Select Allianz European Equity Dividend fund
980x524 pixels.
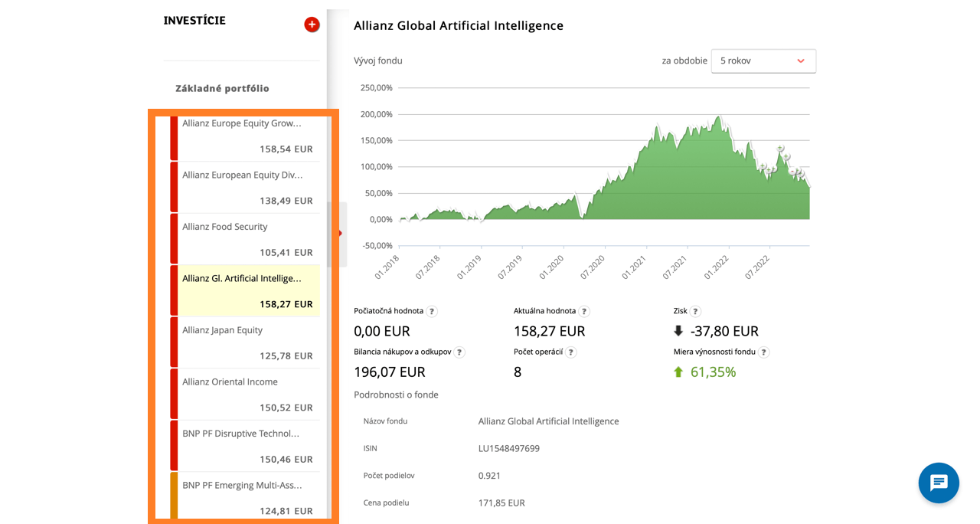(x=245, y=187)
